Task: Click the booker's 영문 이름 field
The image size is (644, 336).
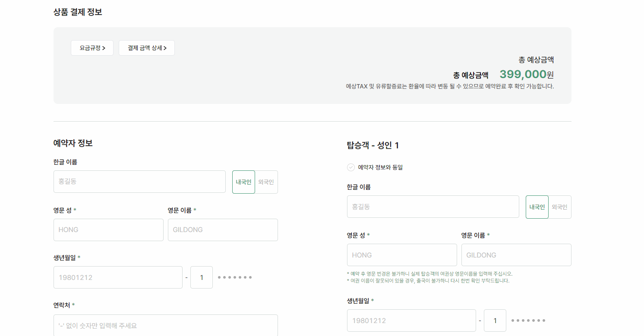Action: [223, 229]
